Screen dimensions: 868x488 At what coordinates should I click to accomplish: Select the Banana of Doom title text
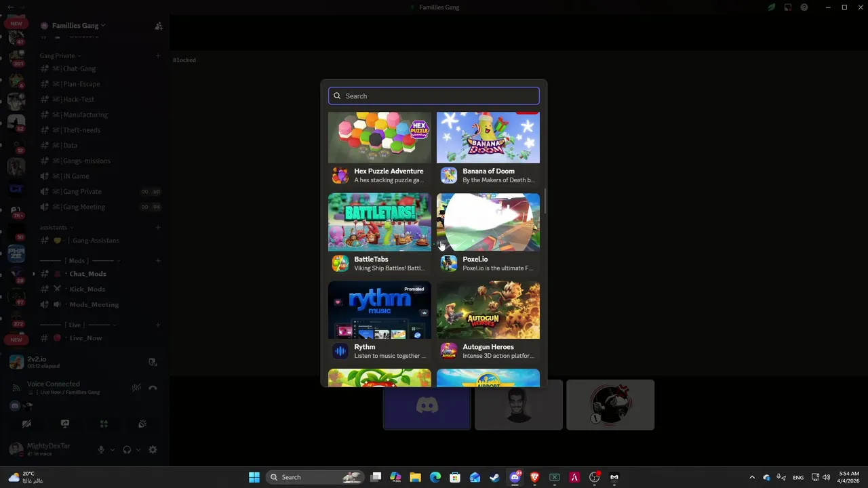pyautogui.click(x=488, y=171)
